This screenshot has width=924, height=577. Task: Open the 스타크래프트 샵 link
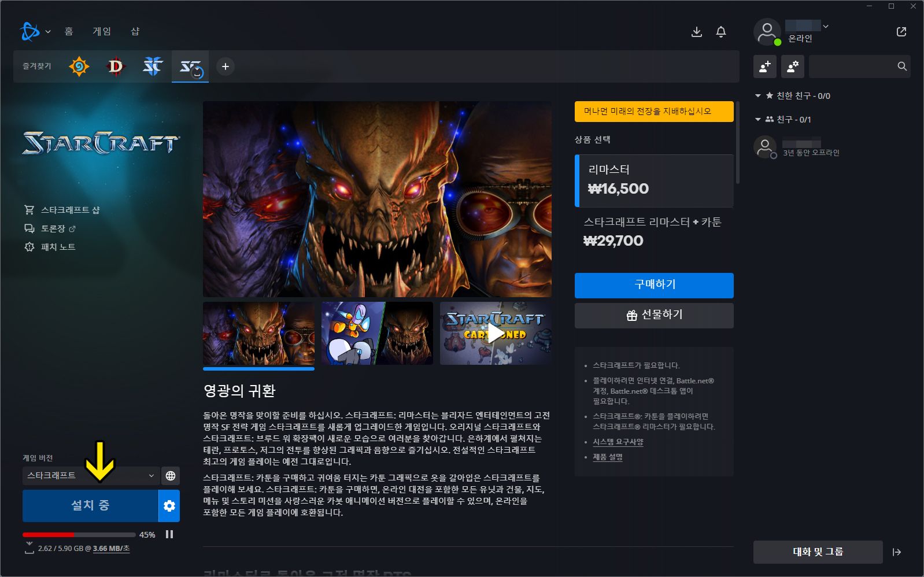coord(71,210)
